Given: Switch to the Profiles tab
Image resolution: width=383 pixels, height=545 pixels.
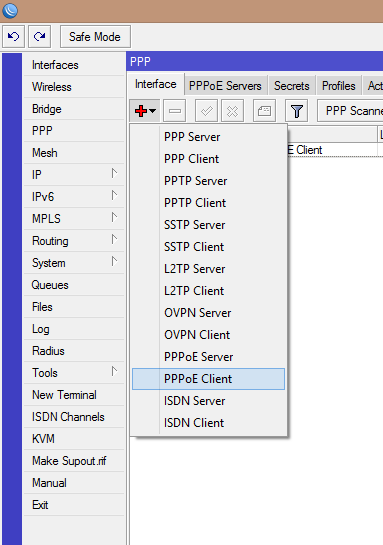Looking at the screenshot, I should [x=339, y=86].
